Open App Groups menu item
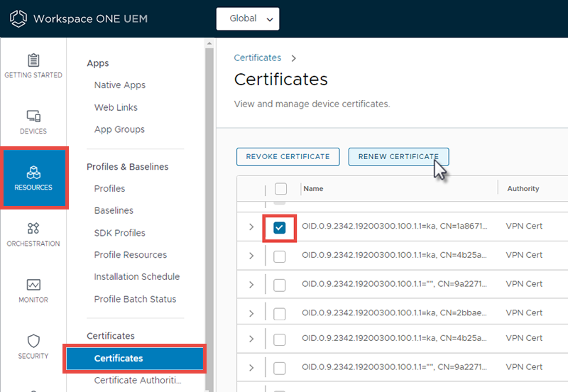Image resolution: width=568 pixels, height=392 pixels. point(119,130)
